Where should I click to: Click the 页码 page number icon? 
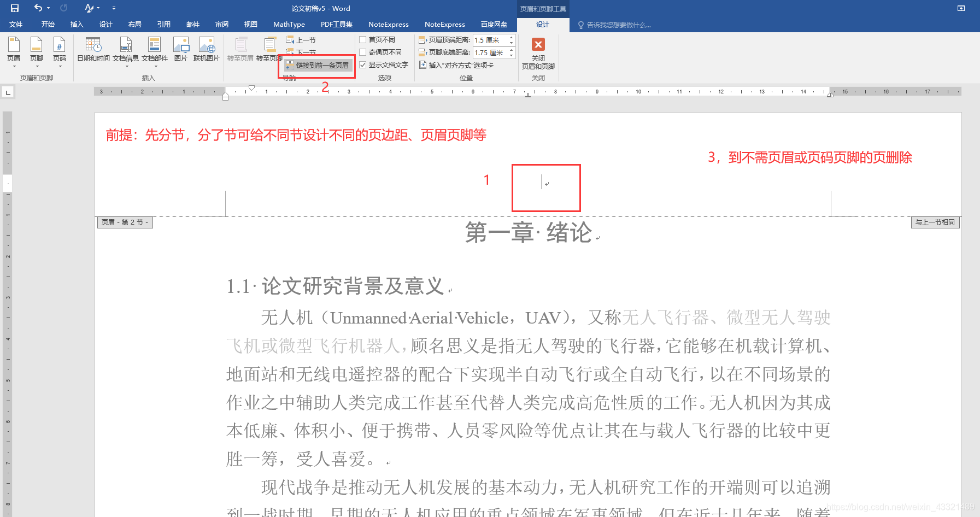(x=60, y=45)
